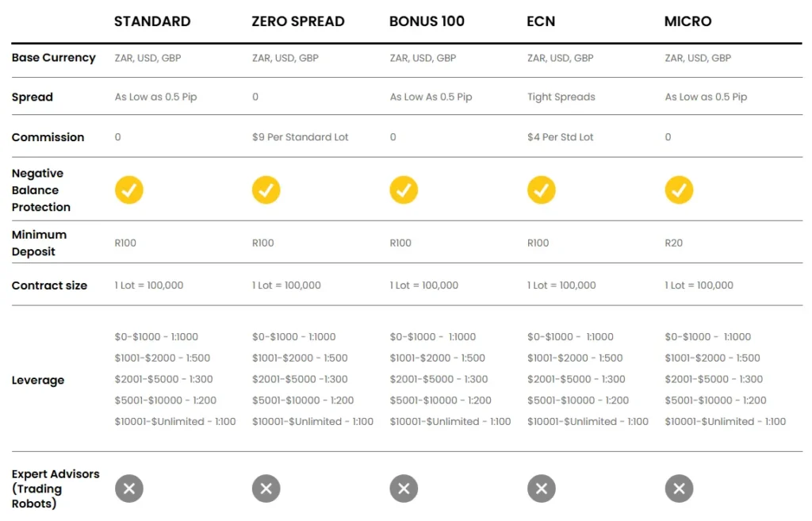This screenshot has height=521, width=812.
Task: Click the Negative Balance Protection row label
Action: pyautogui.click(x=41, y=190)
